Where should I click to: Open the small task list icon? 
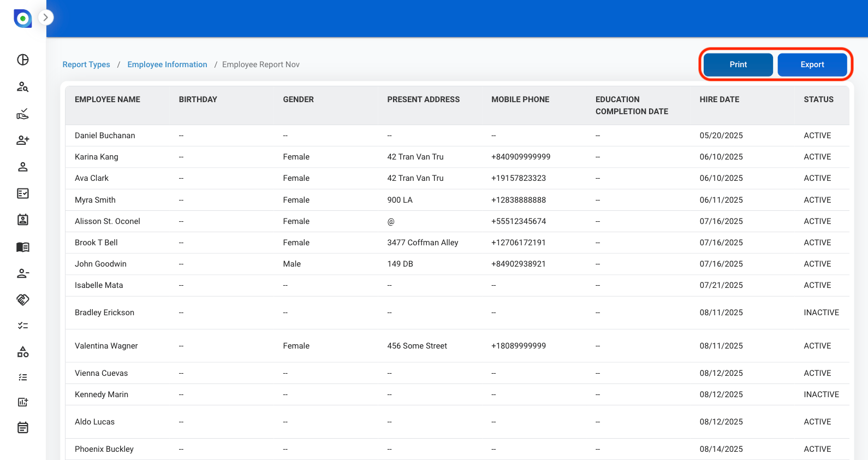pyautogui.click(x=23, y=378)
